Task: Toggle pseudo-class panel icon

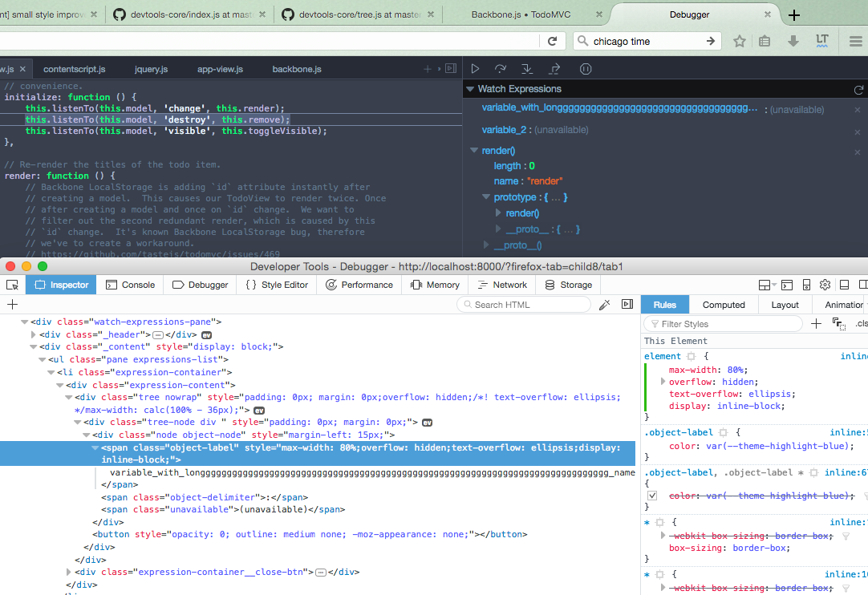Action: coord(838,324)
